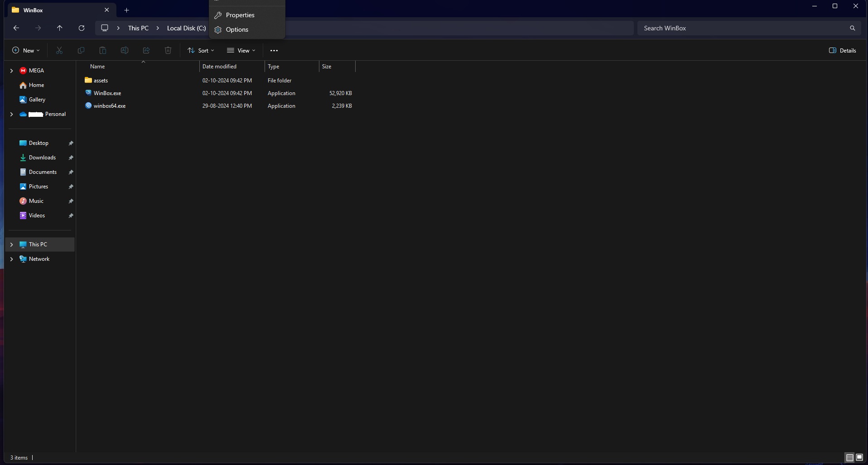The height and width of the screenshot is (465, 868).
Task: Unpin Pictures using its pin icon
Action: pos(71,187)
